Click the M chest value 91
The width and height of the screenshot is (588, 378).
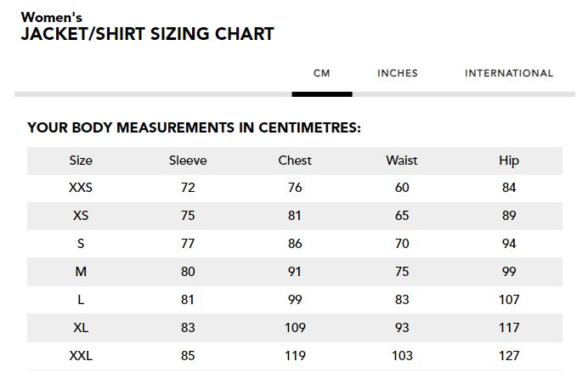point(295,272)
